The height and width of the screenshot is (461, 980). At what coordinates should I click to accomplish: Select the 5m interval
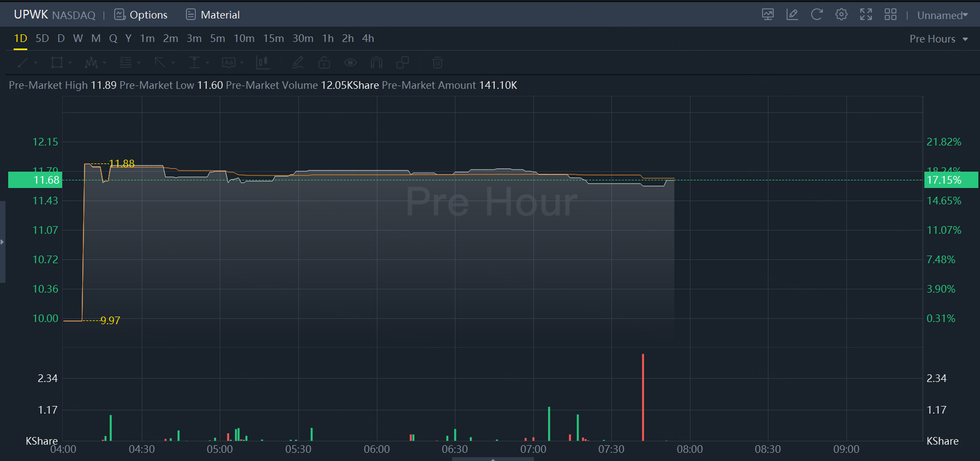tap(218, 39)
